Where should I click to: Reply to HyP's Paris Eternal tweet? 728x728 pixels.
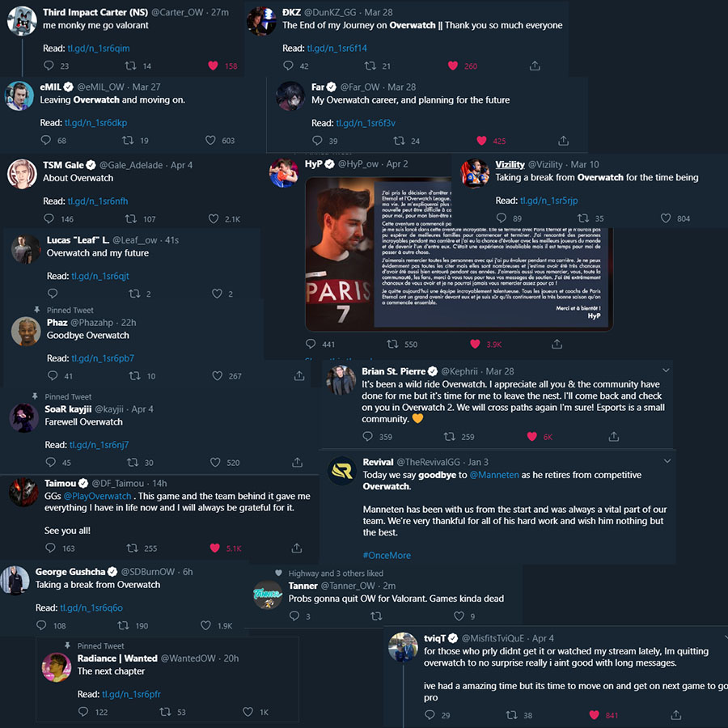(311, 344)
